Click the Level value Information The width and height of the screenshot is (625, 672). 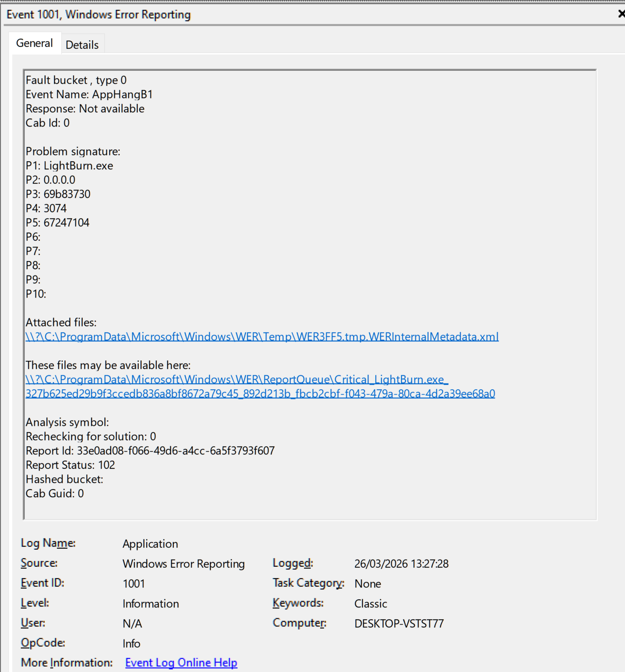(x=150, y=604)
